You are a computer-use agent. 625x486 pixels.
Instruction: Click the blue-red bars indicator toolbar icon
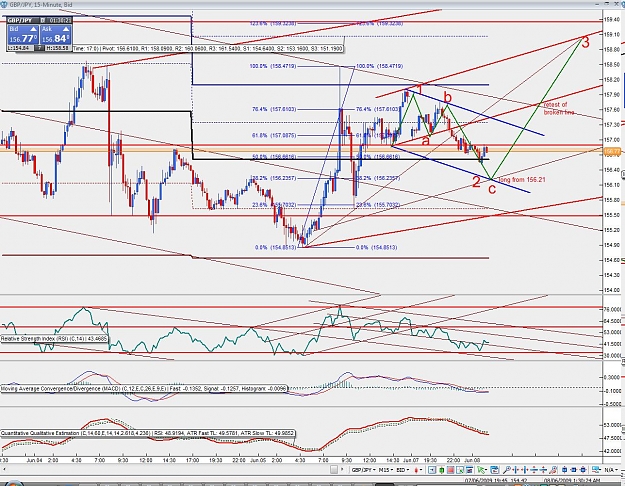(469, 470)
